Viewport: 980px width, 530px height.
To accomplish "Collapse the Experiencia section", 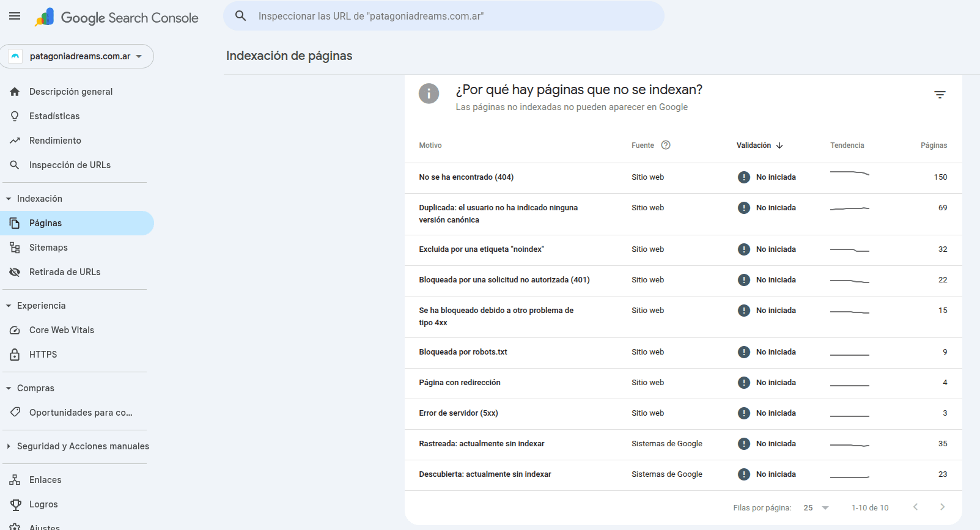I will coord(9,306).
